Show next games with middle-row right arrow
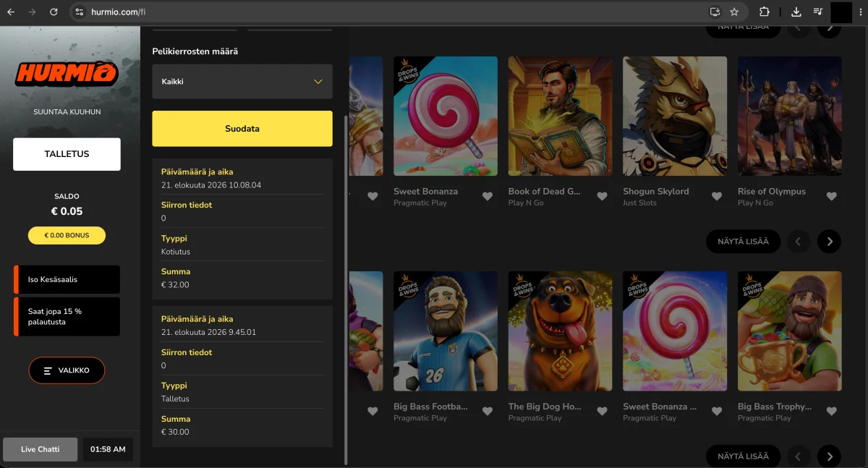Image resolution: width=868 pixels, height=468 pixels. coord(829,242)
